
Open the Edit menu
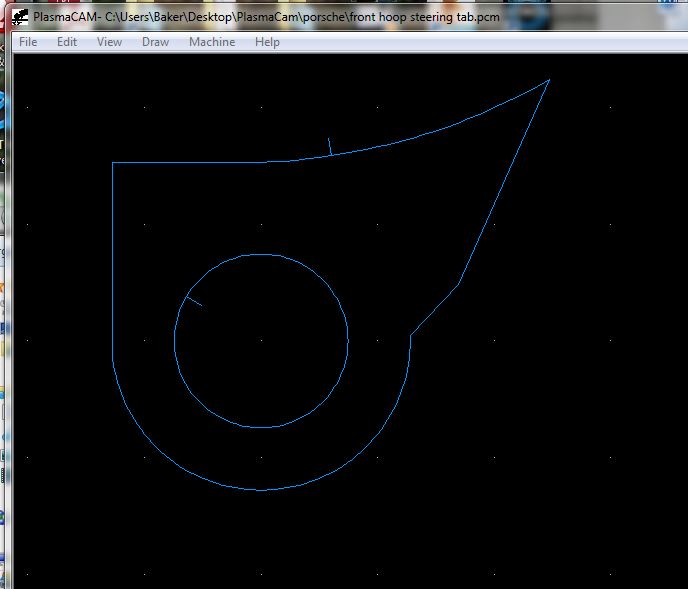67,42
